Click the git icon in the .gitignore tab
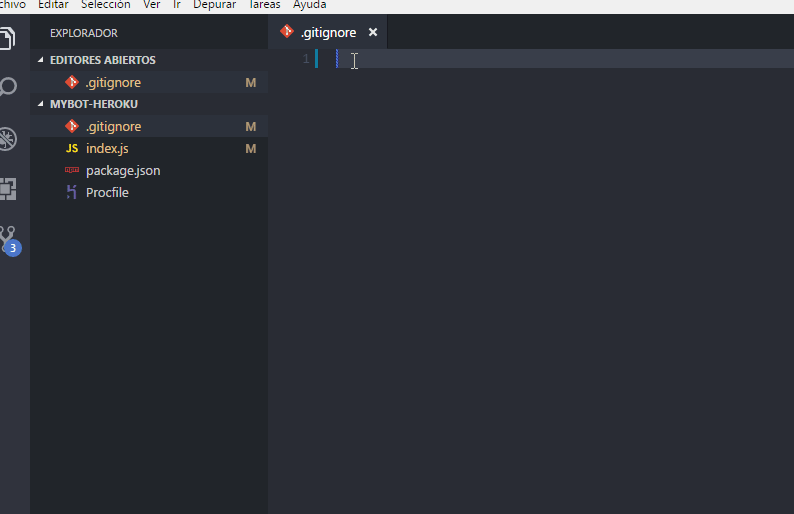This screenshot has width=794, height=514. [x=287, y=31]
